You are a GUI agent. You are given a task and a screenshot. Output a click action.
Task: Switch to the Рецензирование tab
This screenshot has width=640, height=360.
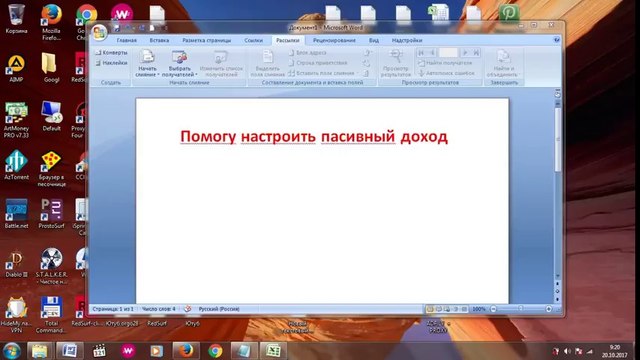click(334, 40)
